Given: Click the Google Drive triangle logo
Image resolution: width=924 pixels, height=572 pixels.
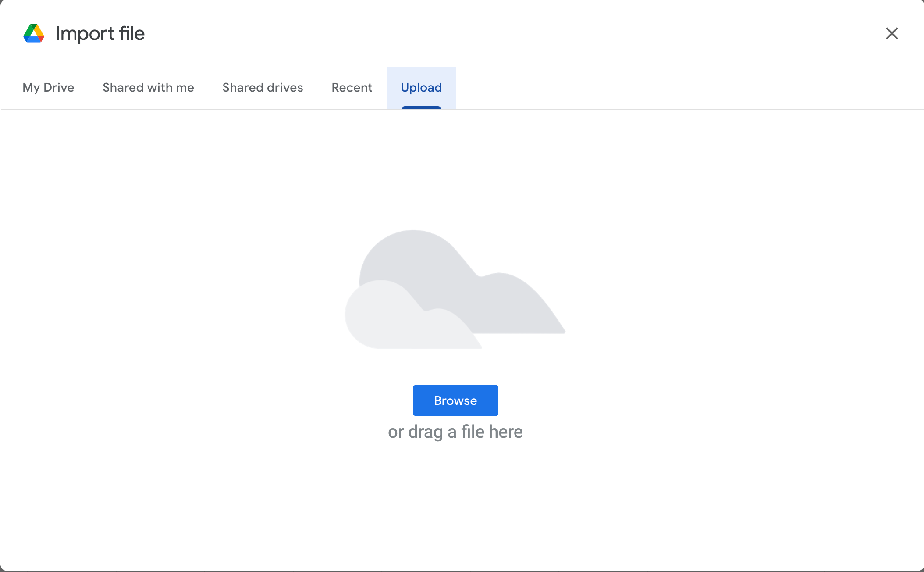Looking at the screenshot, I should pos(34,33).
